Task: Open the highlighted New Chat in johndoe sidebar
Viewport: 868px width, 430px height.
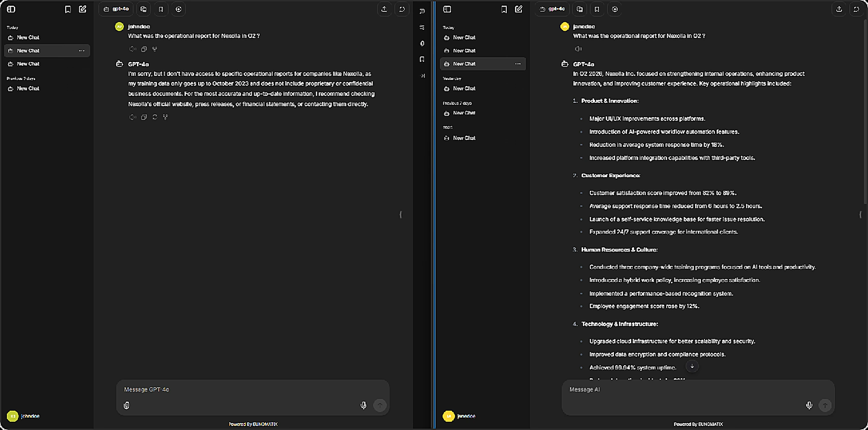Action: [47, 51]
